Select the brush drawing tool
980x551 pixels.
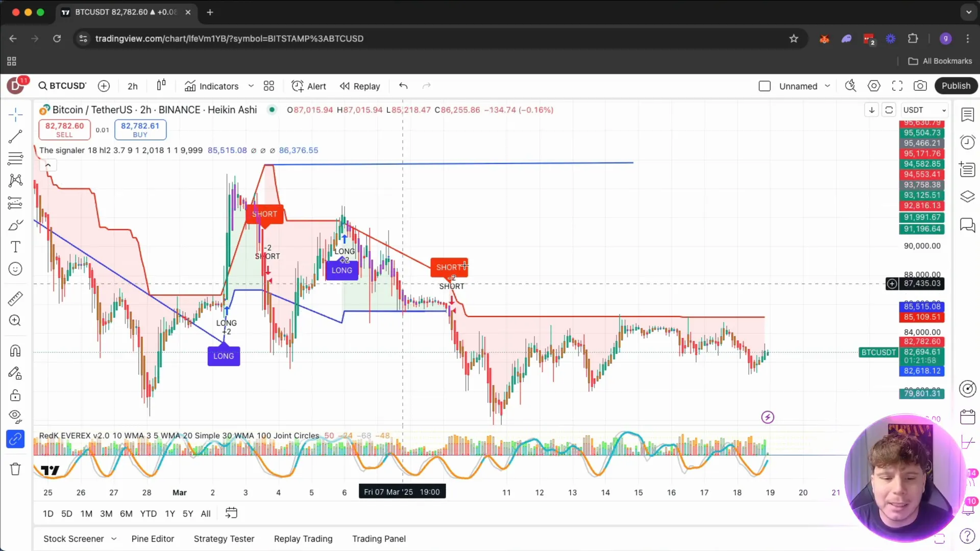pos(15,225)
